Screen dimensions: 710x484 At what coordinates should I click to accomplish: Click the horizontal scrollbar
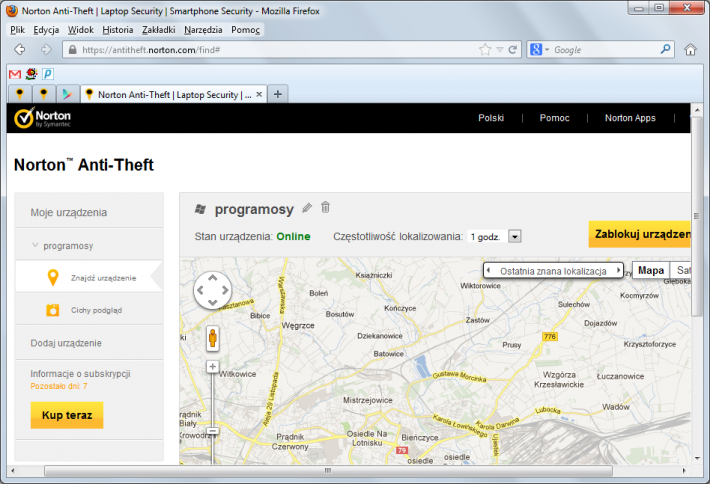point(328,470)
